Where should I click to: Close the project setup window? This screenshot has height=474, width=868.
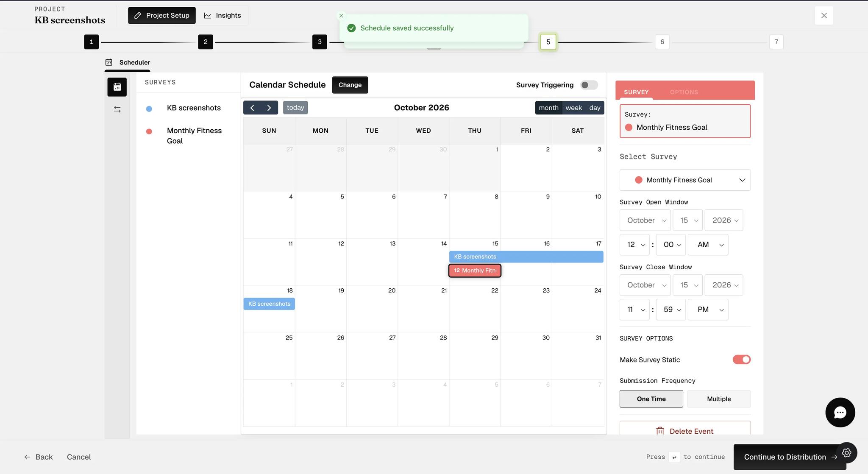pos(824,16)
